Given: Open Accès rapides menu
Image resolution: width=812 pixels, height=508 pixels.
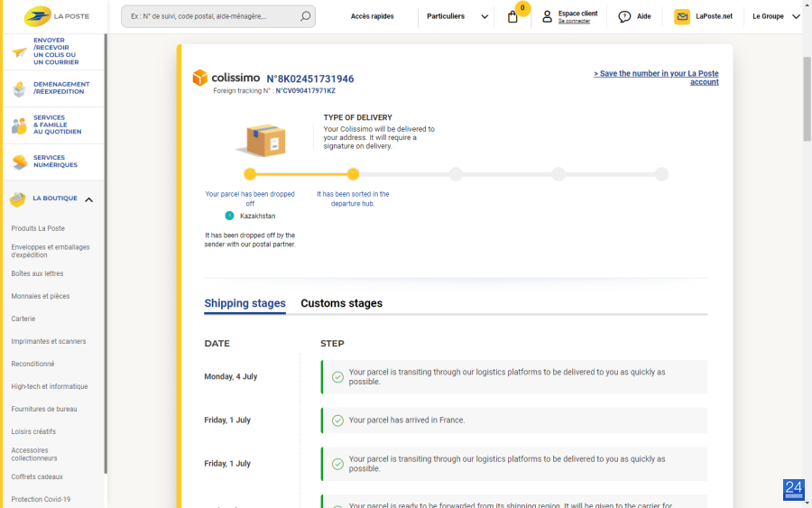Looking at the screenshot, I should point(373,16).
